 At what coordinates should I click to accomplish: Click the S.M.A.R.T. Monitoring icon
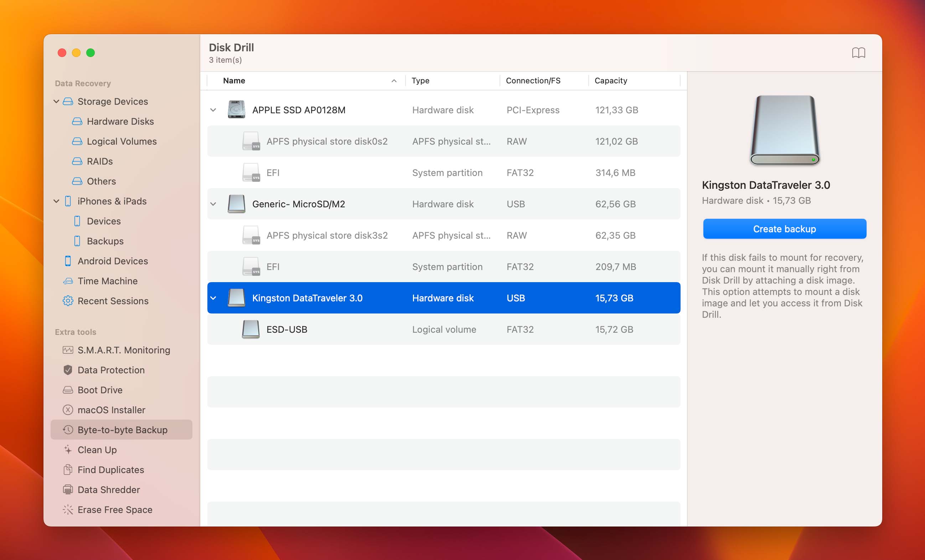(68, 350)
